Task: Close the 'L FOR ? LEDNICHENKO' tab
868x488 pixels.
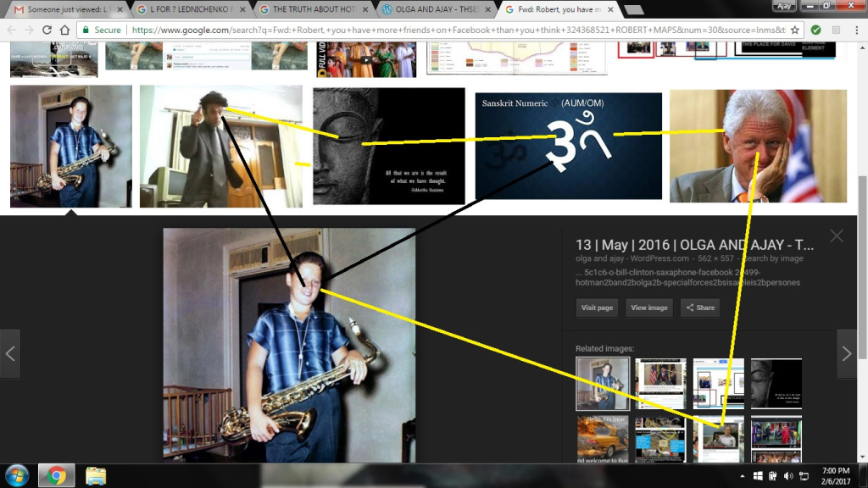Action: pyautogui.click(x=242, y=9)
